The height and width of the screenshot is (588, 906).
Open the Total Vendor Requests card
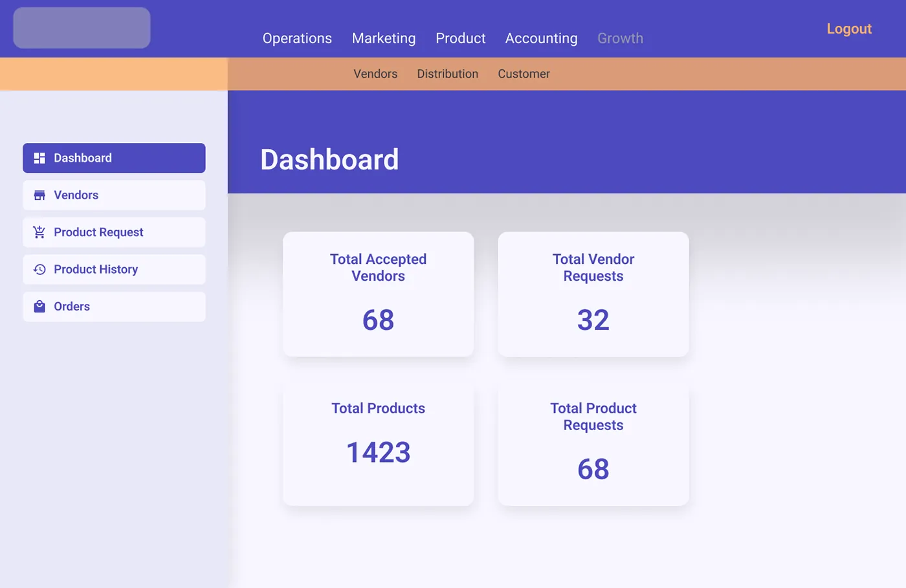[x=593, y=294]
